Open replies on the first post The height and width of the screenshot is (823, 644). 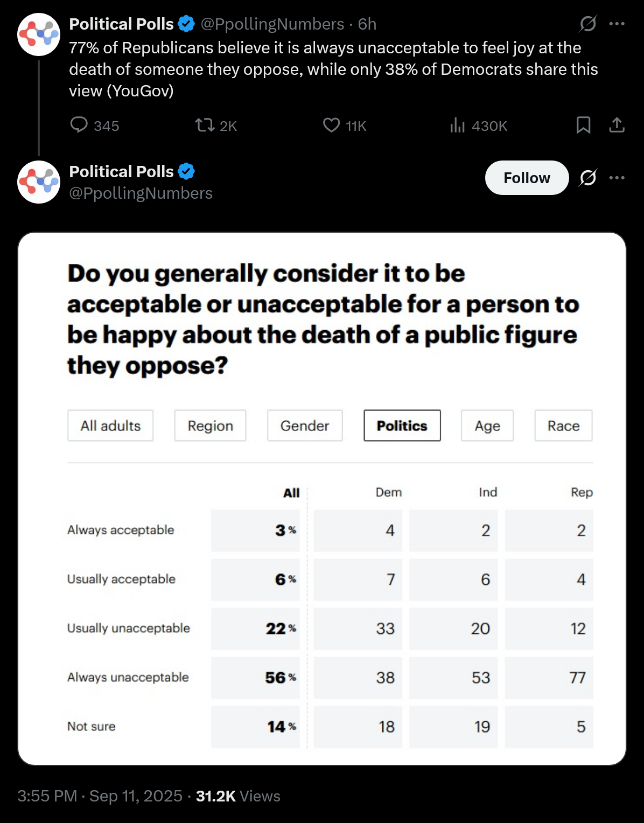94,125
